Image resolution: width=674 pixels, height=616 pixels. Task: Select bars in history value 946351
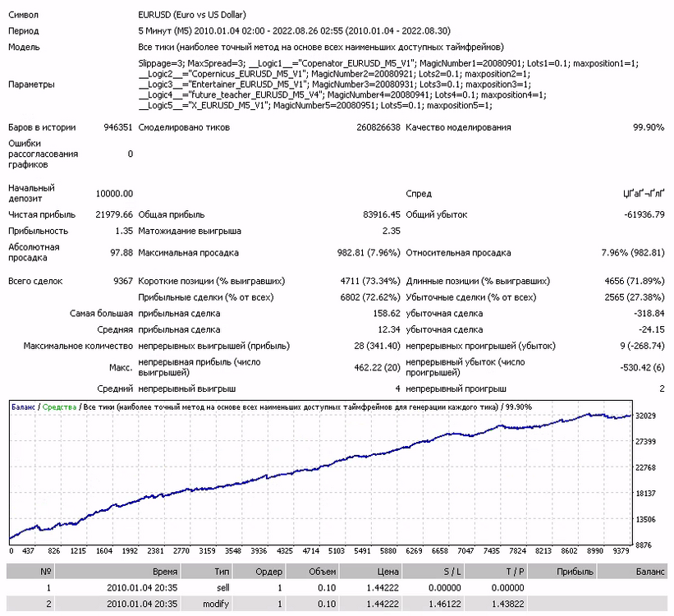point(118,127)
